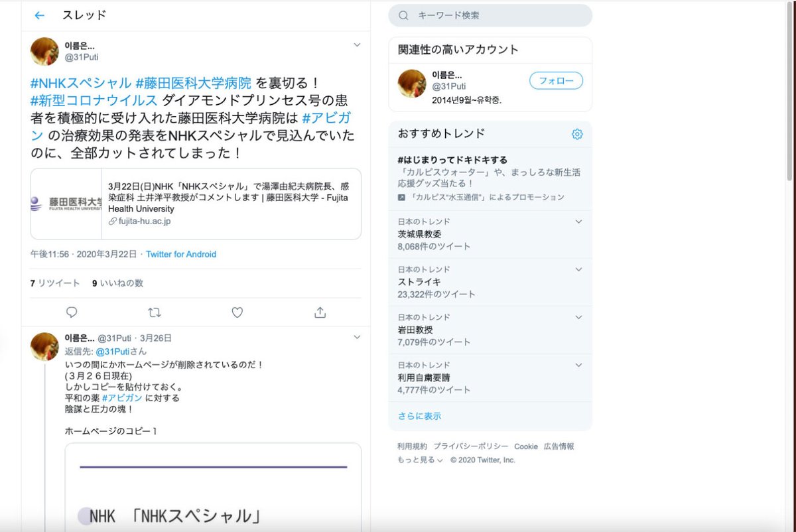This screenshot has width=796, height=532.
Task: Open the 茨城県教委 trend
Action: (x=490, y=234)
